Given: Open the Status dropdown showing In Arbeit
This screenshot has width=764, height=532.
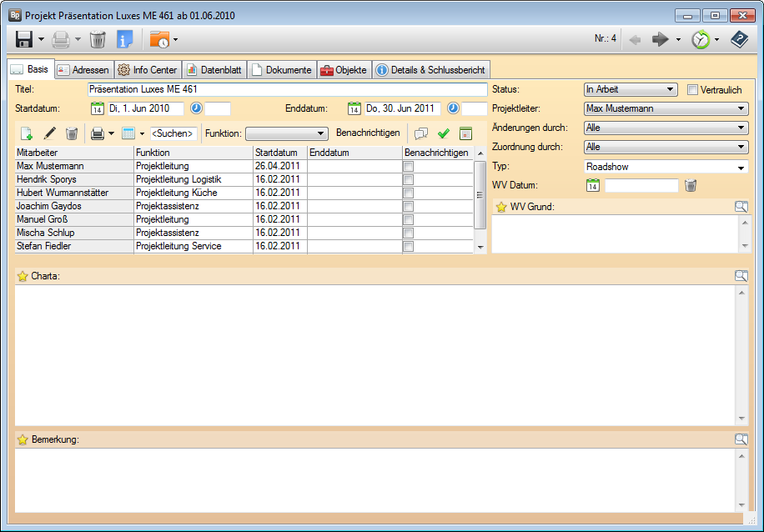Looking at the screenshot, I should coord(630,90).
